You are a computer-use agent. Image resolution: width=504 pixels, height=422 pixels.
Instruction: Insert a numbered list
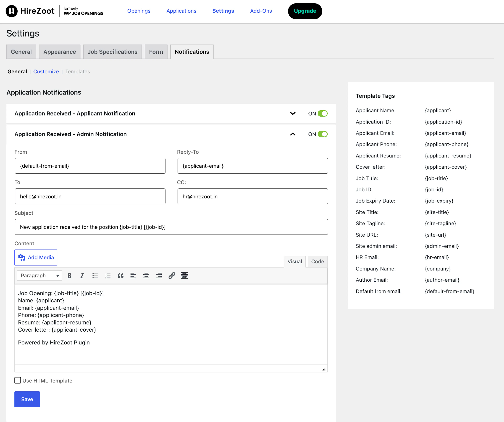(x=108, y=276)
